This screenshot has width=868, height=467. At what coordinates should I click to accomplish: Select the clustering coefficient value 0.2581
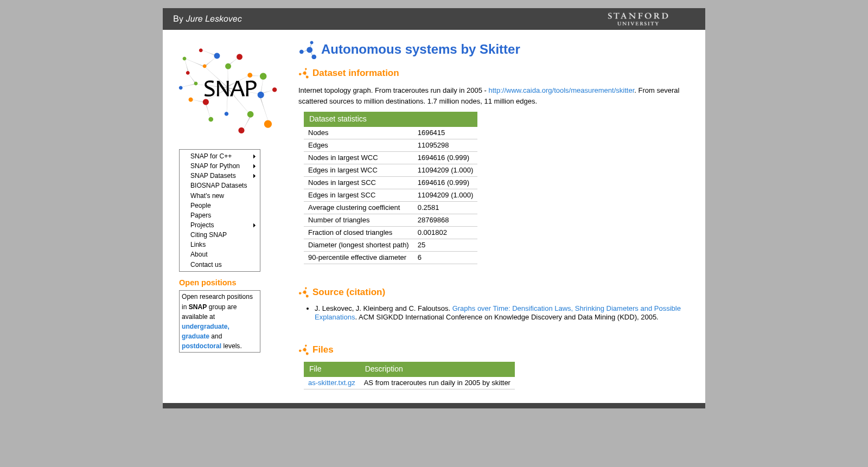(429, 208)
